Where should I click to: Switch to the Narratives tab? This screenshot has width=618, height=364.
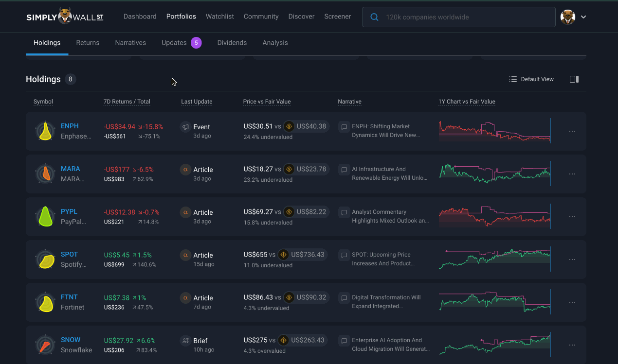130,43
